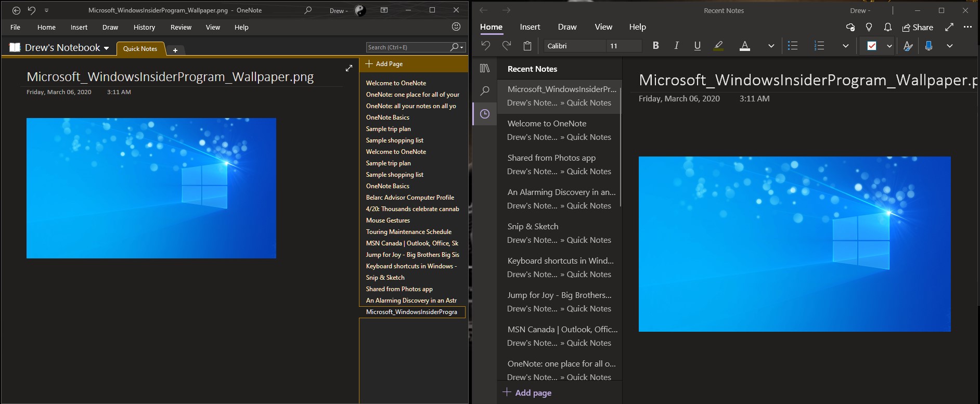This screenshot has height=404, width=980.
Task: Open the Review tab
Action: click(x=181, y=27)
